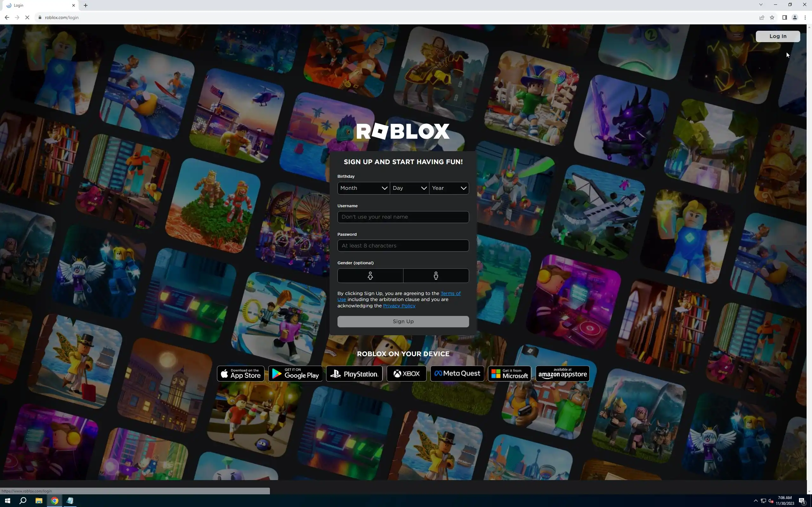Screen dimensions: 812x507
Task: Select the female gender icon
Action: click(x=370, y=276)
